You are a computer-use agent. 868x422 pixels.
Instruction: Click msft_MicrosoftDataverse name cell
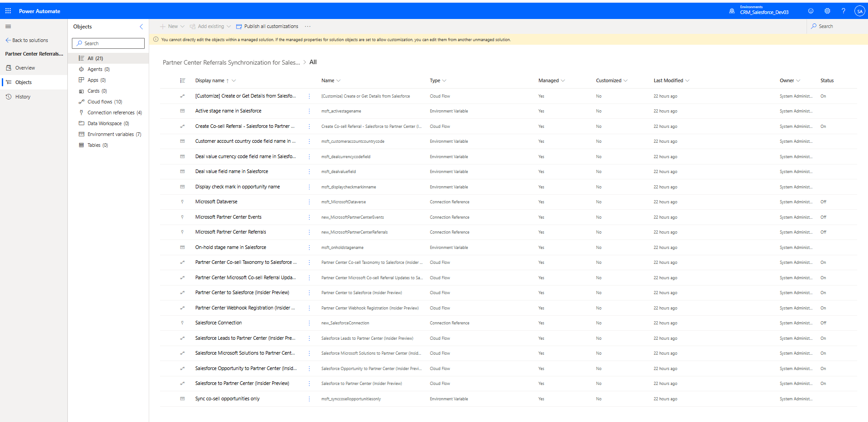(x=344, y=202)
